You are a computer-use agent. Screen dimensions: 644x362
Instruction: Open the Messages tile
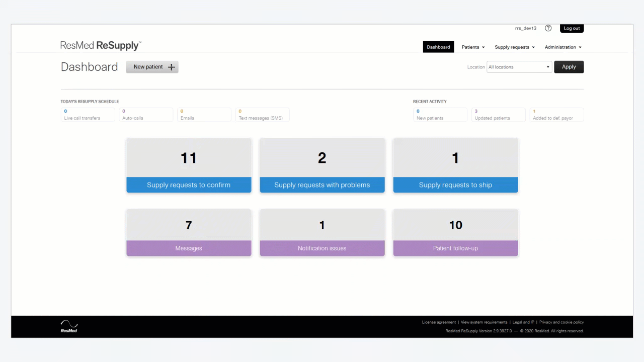pyautogui.click(x=189, y=233)
